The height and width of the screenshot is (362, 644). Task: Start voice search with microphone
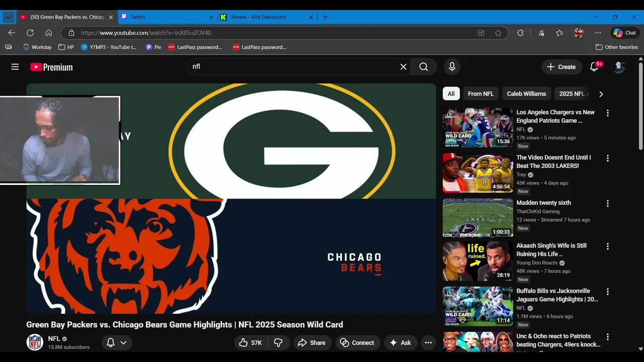pos(452,67)
